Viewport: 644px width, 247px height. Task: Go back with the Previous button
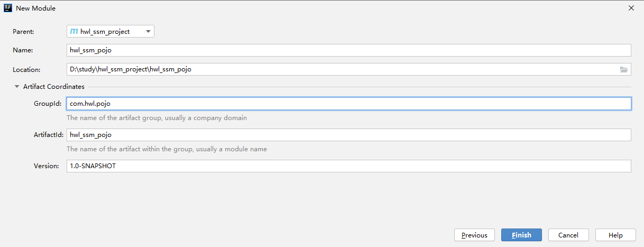(474, 235)
